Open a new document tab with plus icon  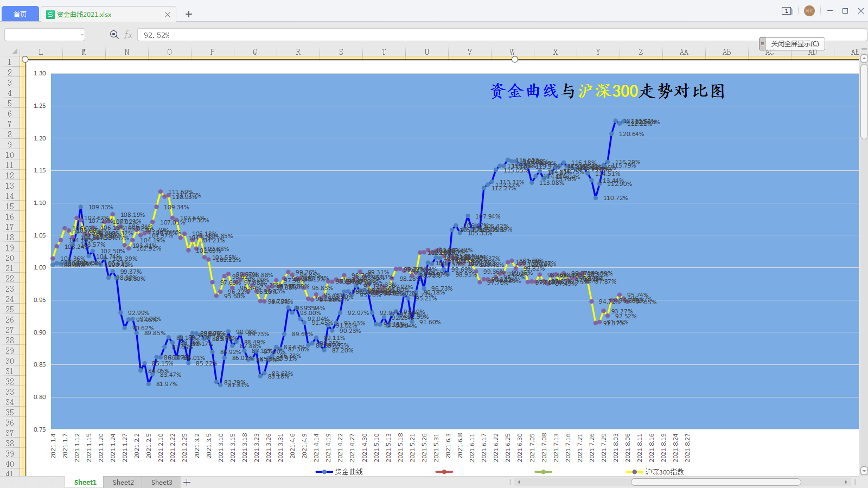(x=189, y=14)
